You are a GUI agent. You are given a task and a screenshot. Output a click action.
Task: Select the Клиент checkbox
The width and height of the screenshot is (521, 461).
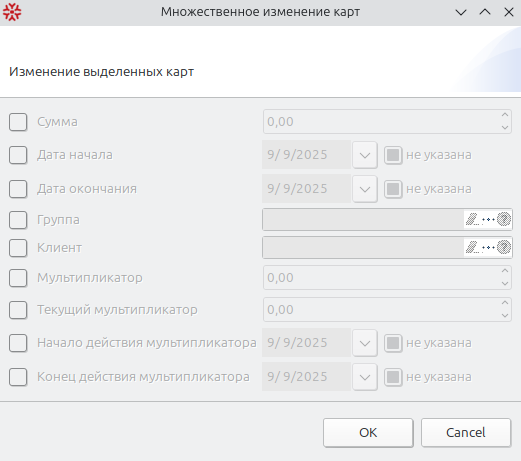(18, 248)
